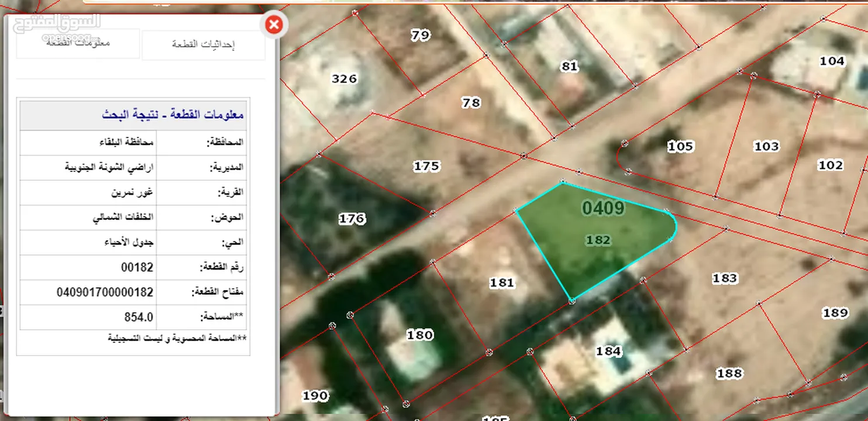Click parcel 104 label
This screenshot has width=868, height=421.
[832, 61]
